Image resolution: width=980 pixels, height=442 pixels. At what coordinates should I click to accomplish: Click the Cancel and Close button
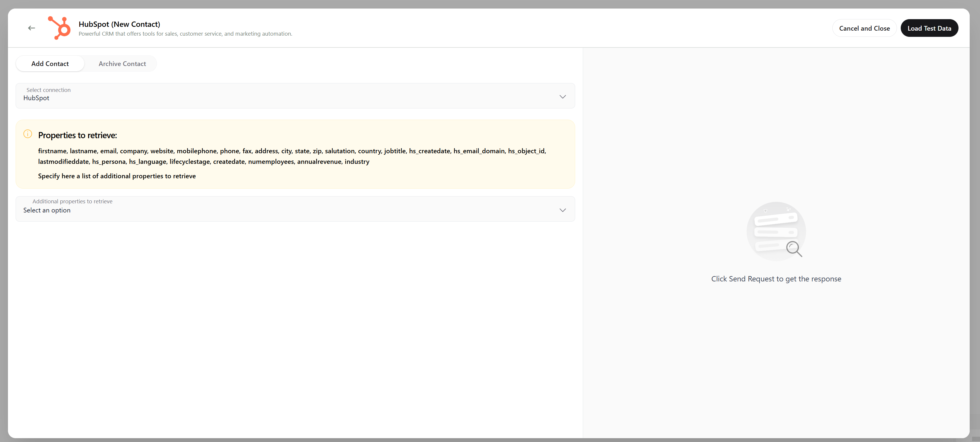click(x=864, y=29)
